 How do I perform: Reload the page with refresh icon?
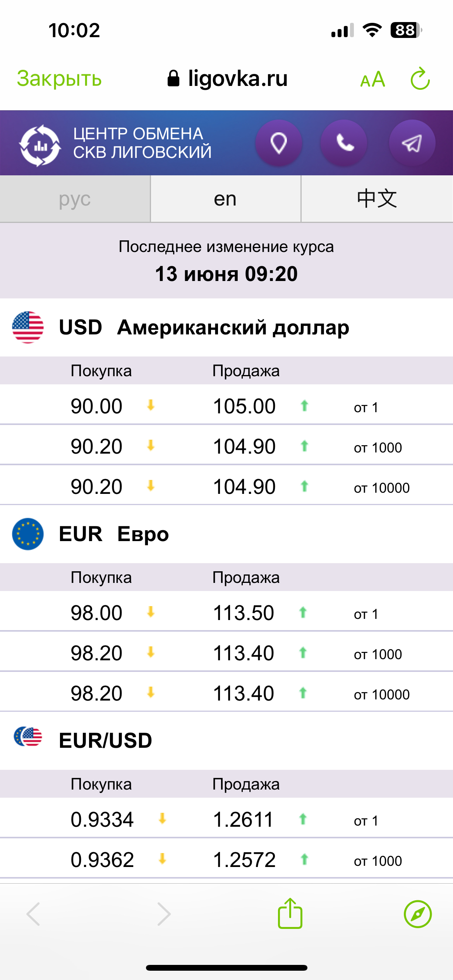(420, 79)
